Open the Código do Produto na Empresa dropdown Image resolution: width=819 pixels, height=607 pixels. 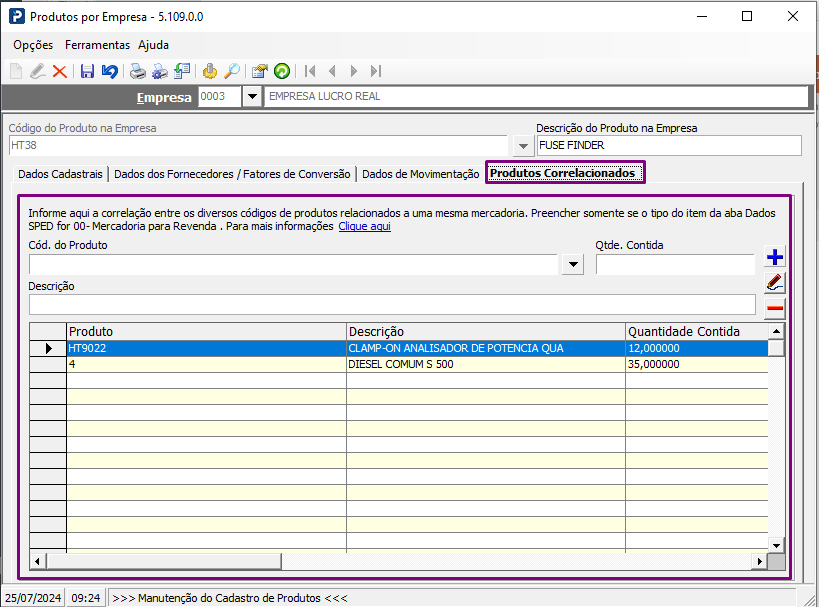(x=523, y=146)
